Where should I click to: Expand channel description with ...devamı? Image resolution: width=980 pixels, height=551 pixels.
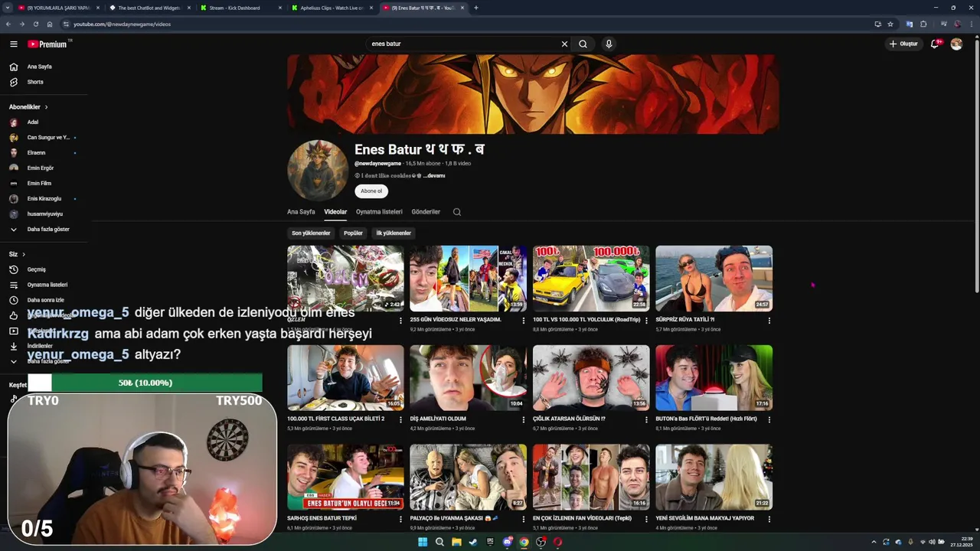click(433, 176)
